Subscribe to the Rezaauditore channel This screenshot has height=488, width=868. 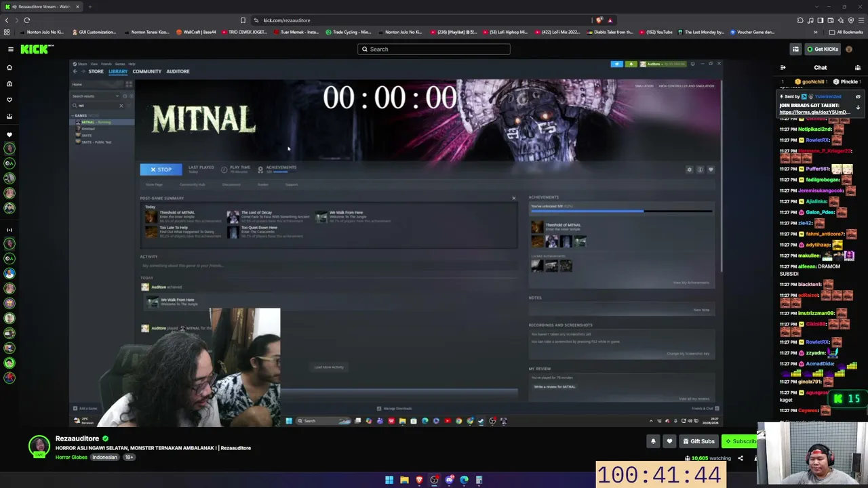coord(741,441)
